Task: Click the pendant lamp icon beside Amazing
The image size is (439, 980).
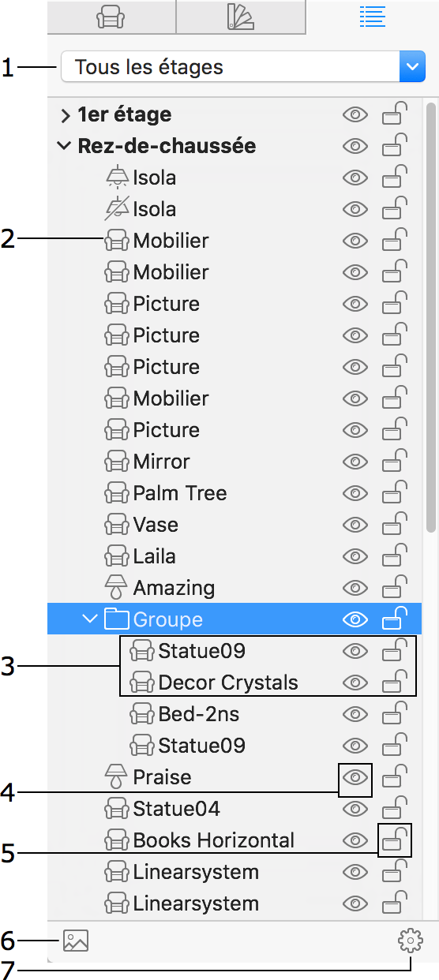Action: (116, 588)
